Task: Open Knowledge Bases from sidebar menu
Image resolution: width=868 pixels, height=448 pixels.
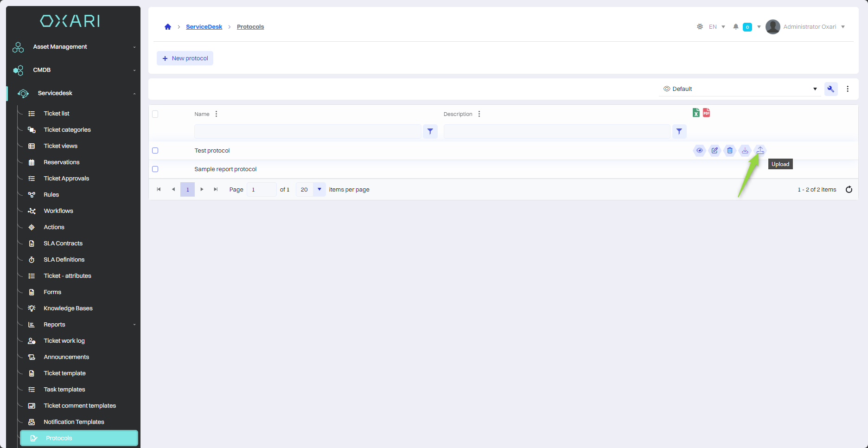Action: tap(68, 308)
